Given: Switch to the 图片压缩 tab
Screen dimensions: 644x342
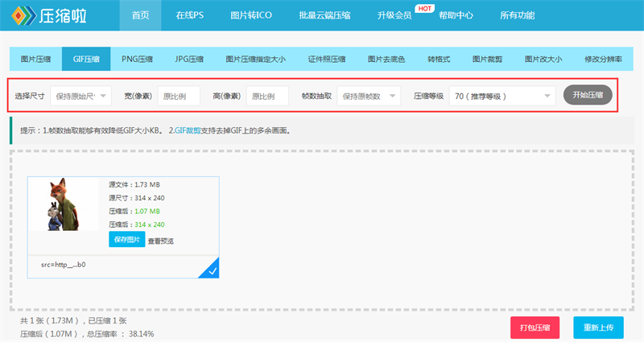Looking at the screenshot, I should [x=35, y=59].
